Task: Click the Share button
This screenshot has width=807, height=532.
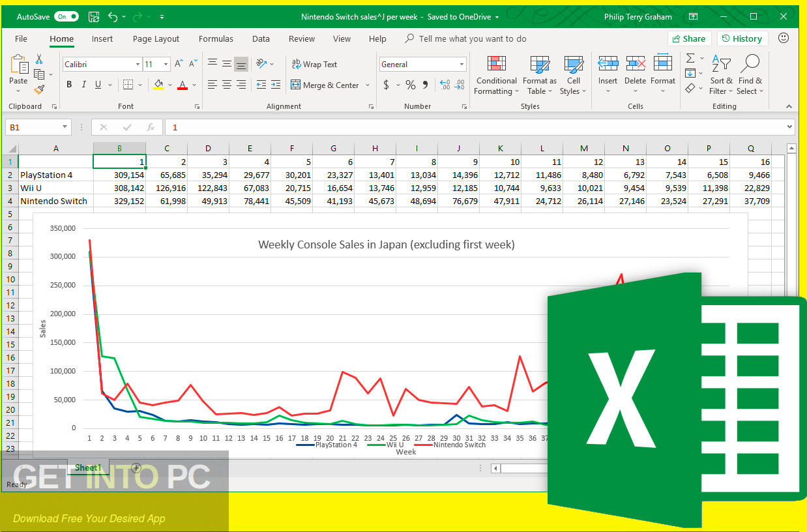Action: (689, 38)
